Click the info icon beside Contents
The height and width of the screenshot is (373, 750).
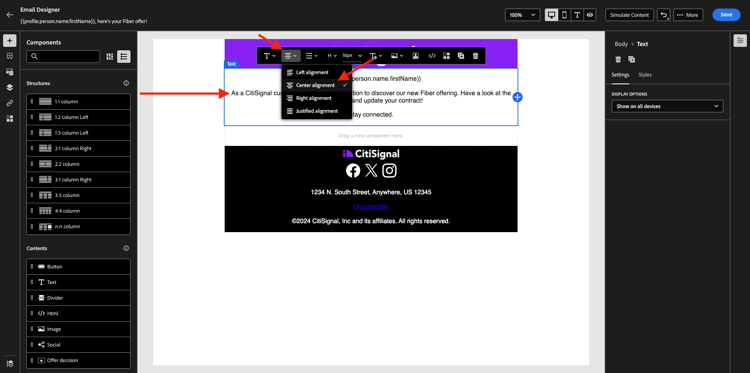pyautogui.click(x=126, y=248)
